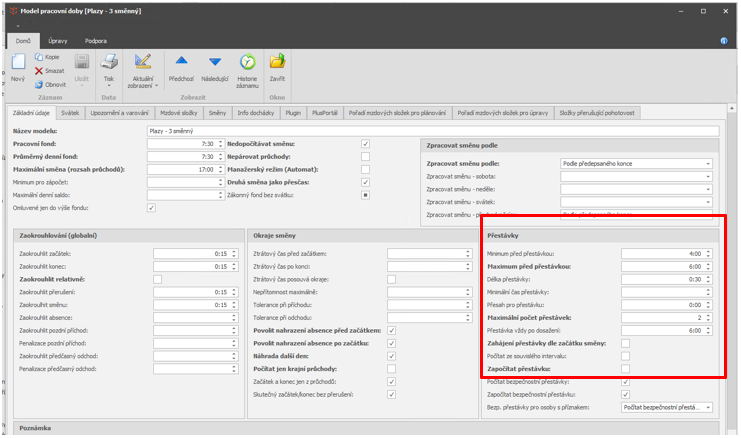
Task: Enable Započítat přestávku checkbox
Action: click(625, 369)
